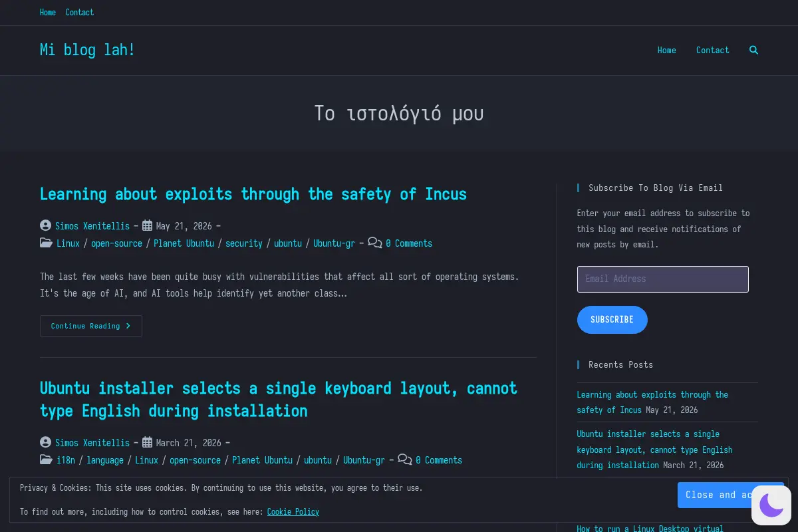Click the Το ιστολόγιό μου page heading
Screen dimensions: 798x532
pyautogui.click(x=399, y=114)
